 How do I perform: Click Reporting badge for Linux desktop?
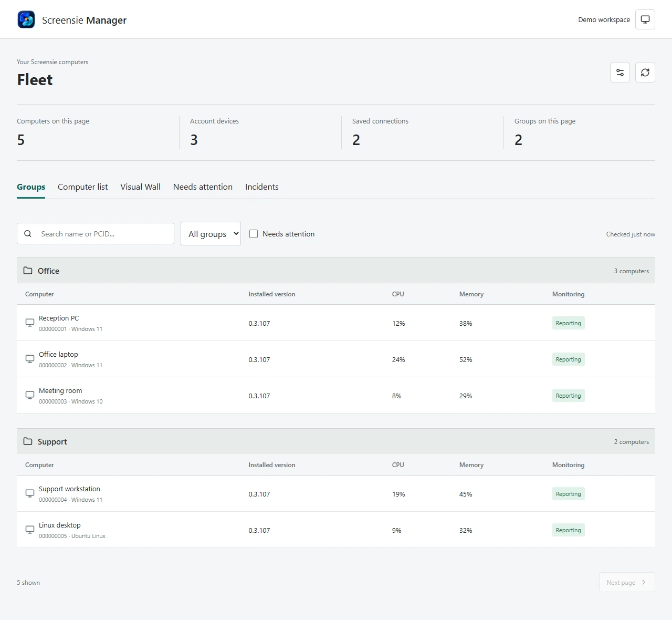[568, 530]
